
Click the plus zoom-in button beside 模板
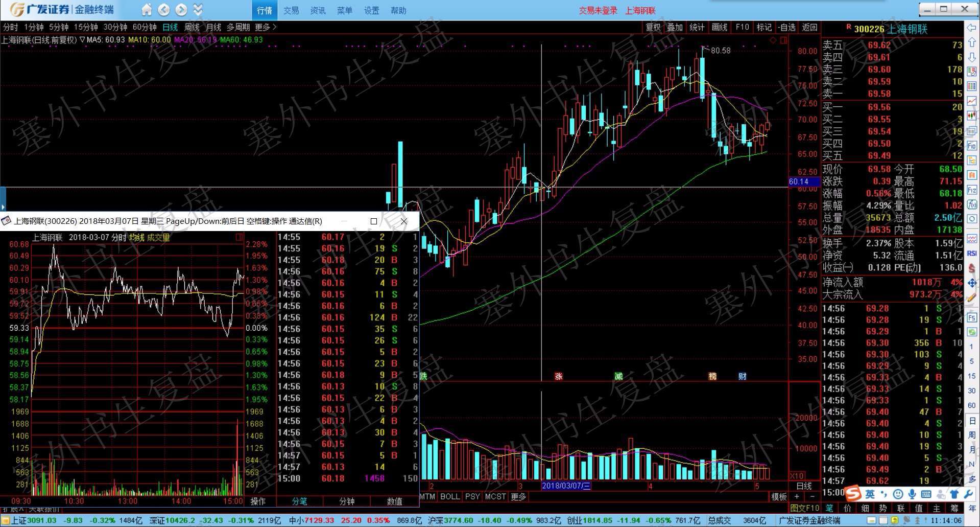pos(797,497)
